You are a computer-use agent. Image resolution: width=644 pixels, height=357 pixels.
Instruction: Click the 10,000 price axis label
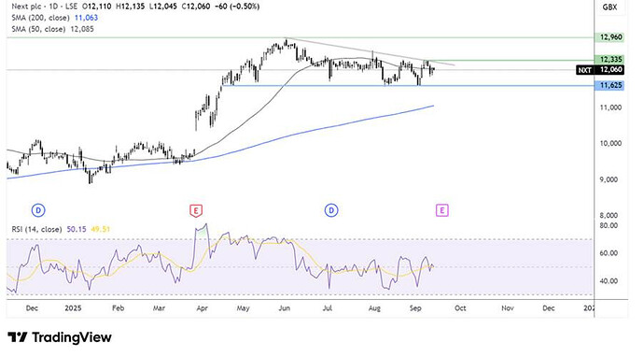coord(610,144)
